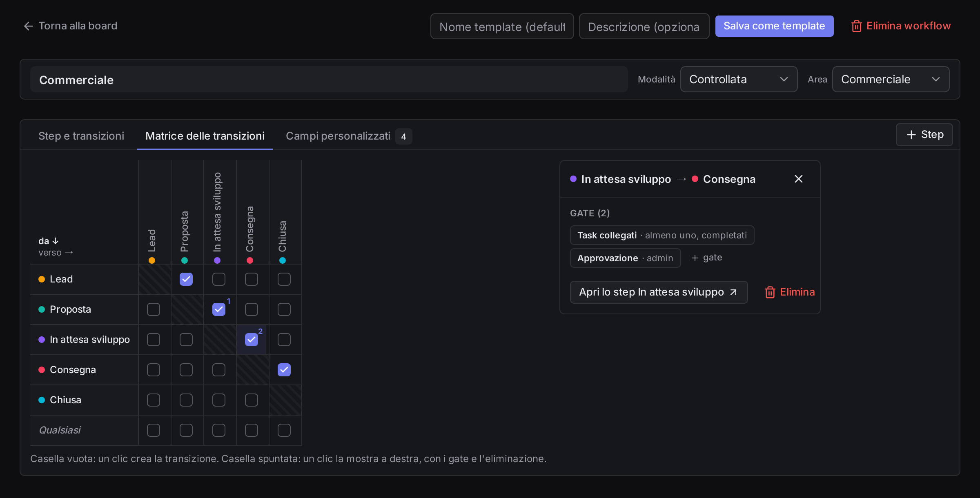This screenshot has height=498, width=980.
Task: Switch to Step e transizioni tab
Action: 81,136
